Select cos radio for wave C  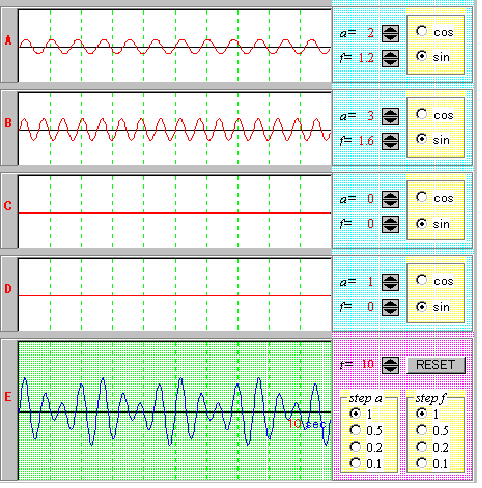pyautogui.click(x=422, y=197)
